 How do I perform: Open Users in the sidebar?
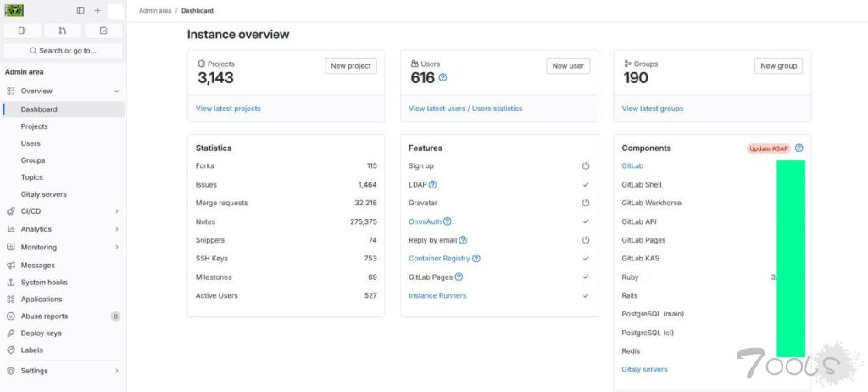(64, 143)
